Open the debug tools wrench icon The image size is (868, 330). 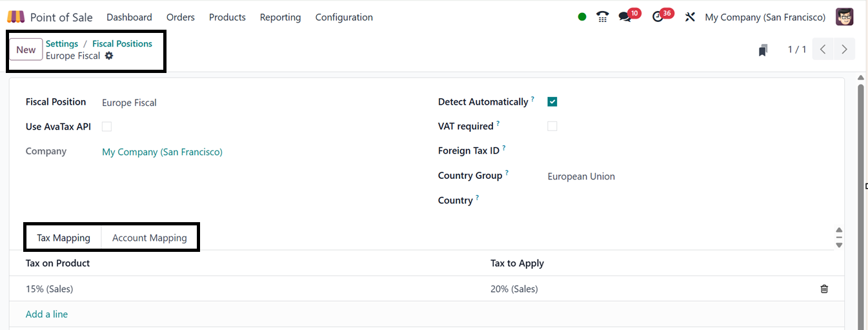[x=690, y=17]
